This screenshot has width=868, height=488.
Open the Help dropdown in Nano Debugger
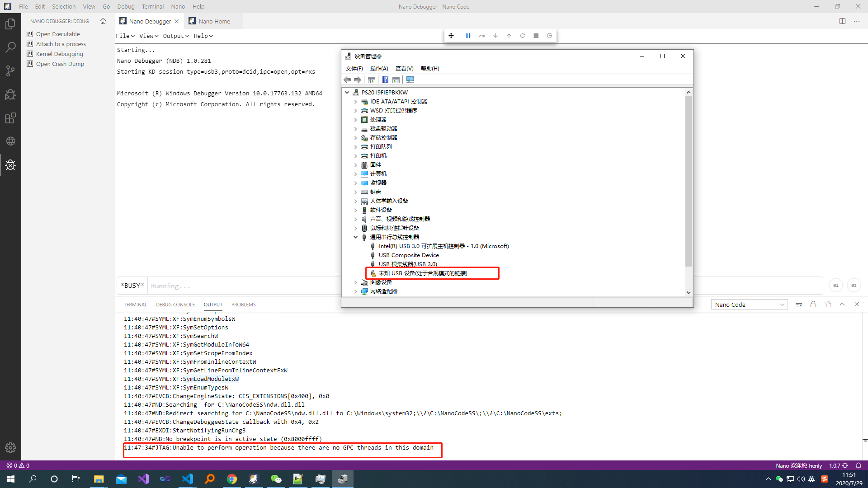click(203, 36)
